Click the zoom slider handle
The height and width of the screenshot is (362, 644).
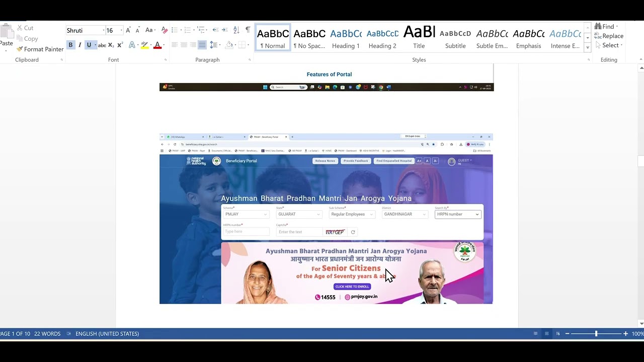click(596, 334)
